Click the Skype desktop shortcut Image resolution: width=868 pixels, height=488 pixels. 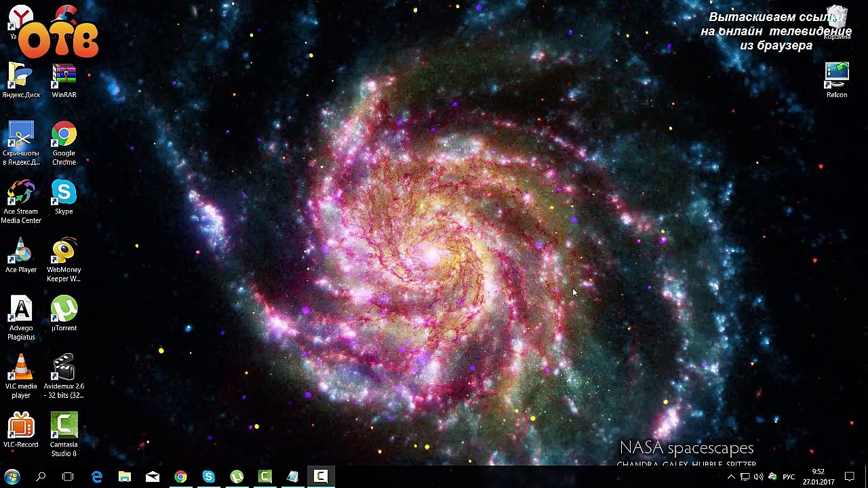tap(64, 197)
